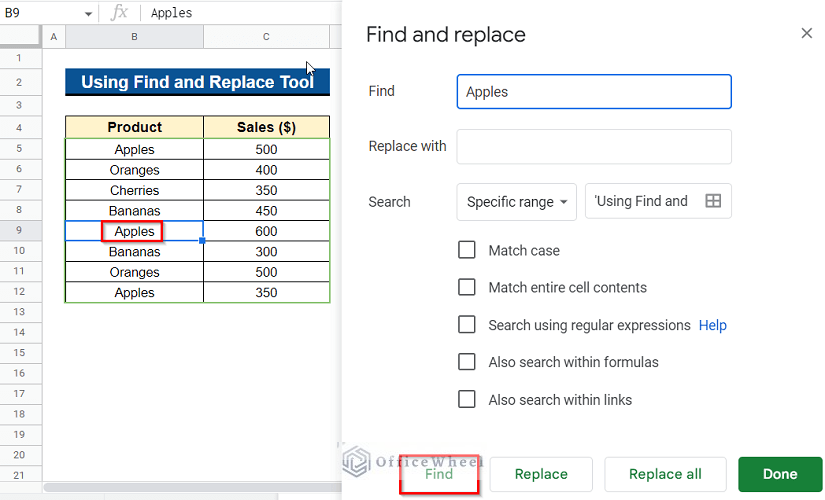Screen dimensions: 825x500
Task: Close the Find and replace dialog
Action: (x=807, y=34)
